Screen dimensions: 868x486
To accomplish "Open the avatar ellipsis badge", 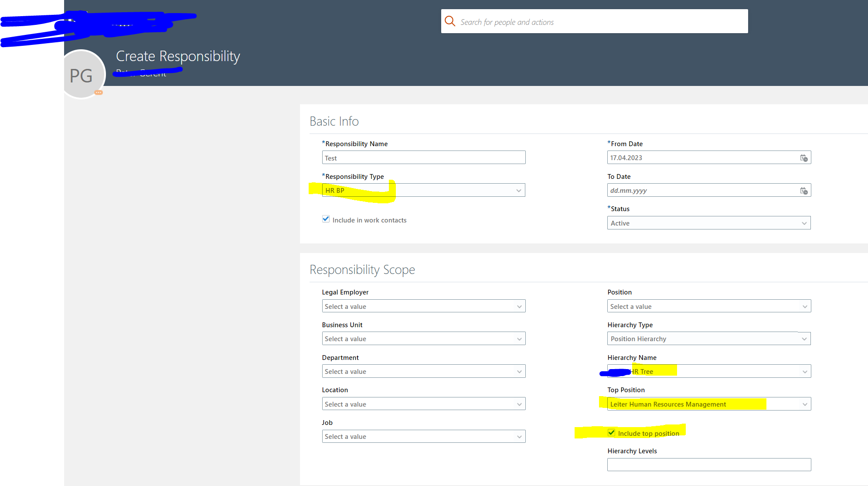I will [x=99, y=93].
